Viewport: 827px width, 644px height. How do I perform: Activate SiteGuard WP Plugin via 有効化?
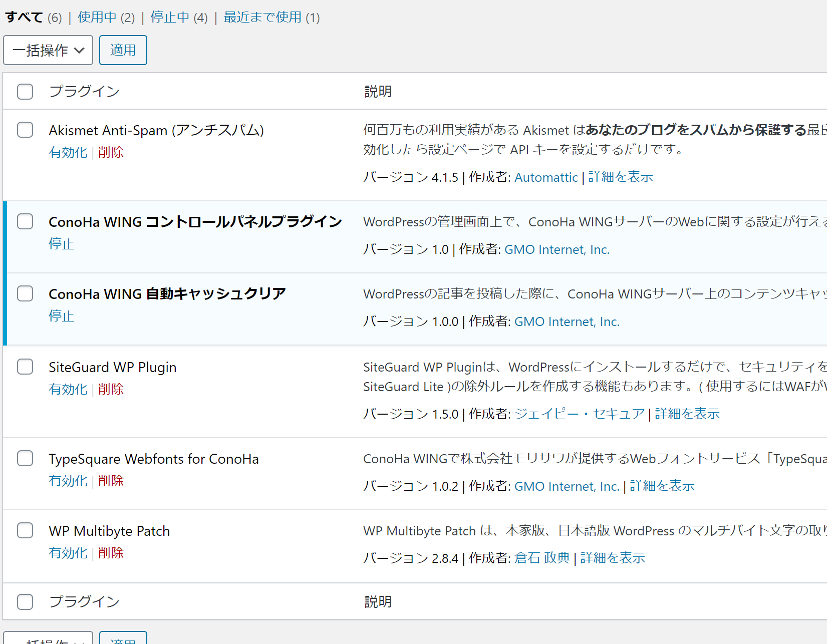[x=68, y=389]
